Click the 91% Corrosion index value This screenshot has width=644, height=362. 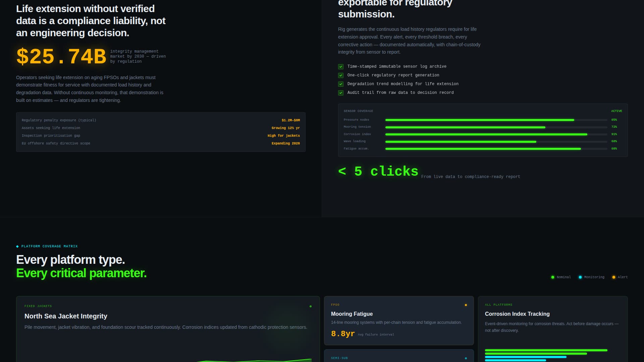click(x=614, y=134)
